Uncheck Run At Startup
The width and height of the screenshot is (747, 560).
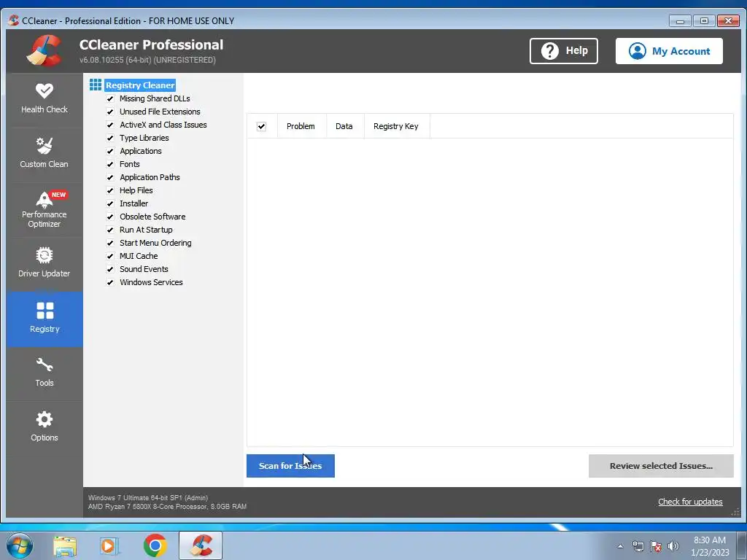(x=110, y=230)
